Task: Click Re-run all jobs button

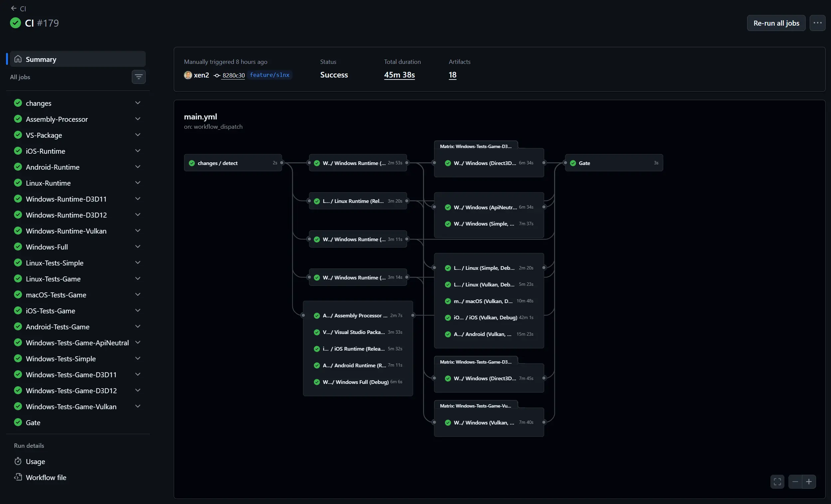Action: click(x=776, y=23)
